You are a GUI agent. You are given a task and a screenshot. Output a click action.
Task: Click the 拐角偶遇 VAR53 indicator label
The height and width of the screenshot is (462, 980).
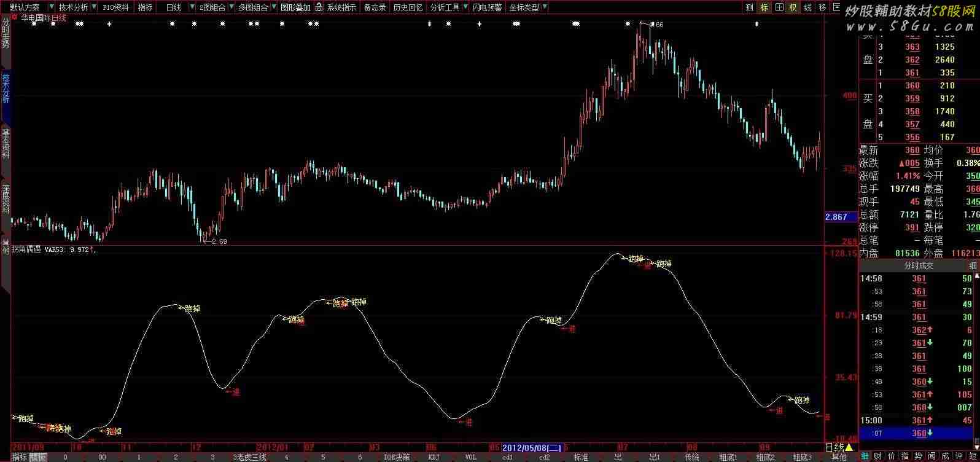52,250
